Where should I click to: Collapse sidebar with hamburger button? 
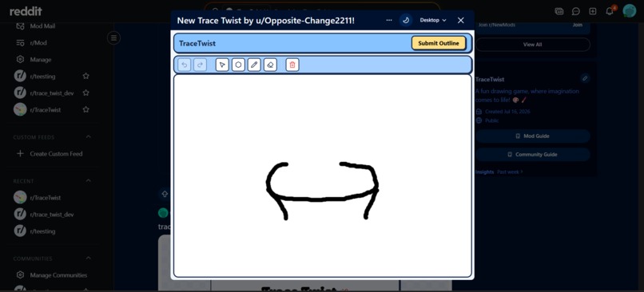coord(113,38)
